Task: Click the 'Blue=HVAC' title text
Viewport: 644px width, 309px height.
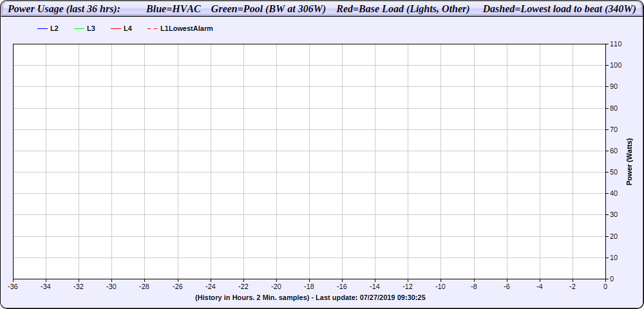Action: coord(174,9)
